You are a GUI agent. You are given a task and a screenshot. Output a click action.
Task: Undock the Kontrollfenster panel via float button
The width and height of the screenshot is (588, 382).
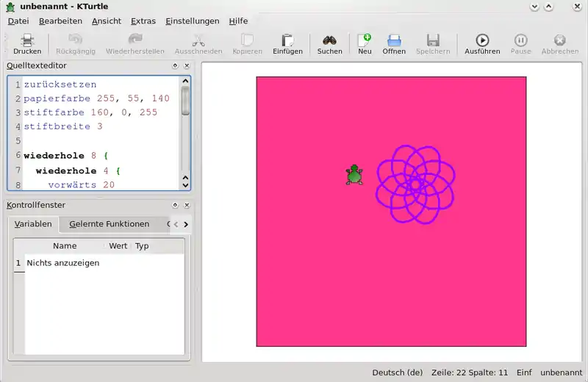pos(175,205)
